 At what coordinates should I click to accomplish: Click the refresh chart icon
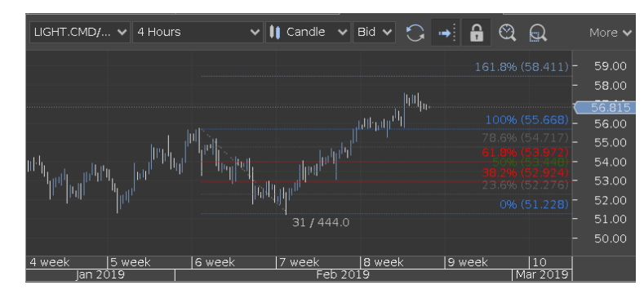[x=415, y=33]
